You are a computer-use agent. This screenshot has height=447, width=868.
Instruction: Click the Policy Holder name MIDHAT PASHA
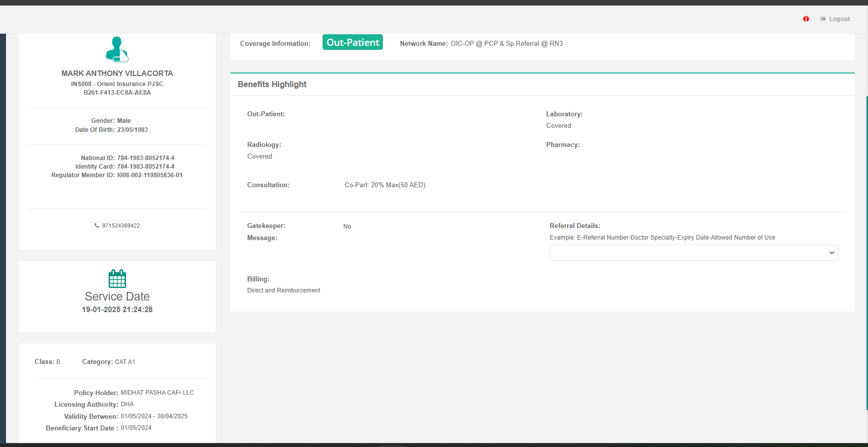pyautogui.click(x=157, y=393)
